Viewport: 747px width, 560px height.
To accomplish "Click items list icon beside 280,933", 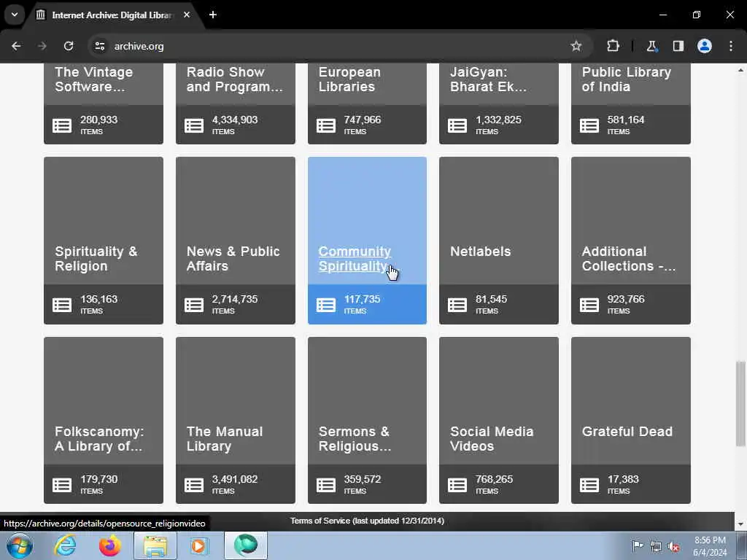I will (62, 125).
